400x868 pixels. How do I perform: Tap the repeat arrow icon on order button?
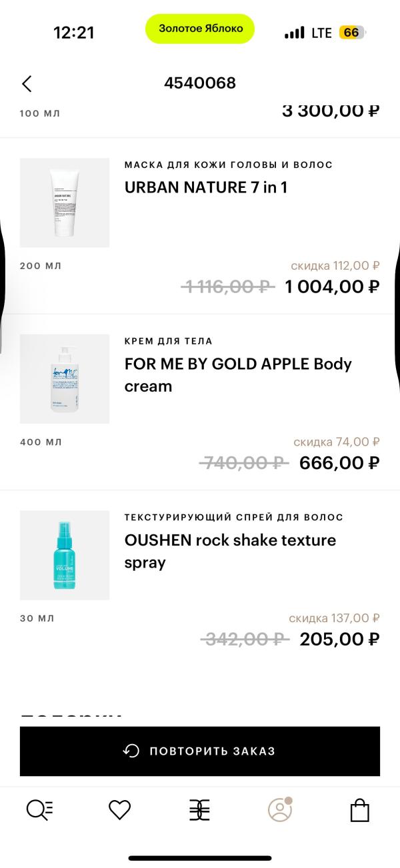click(x=131, y=751)
